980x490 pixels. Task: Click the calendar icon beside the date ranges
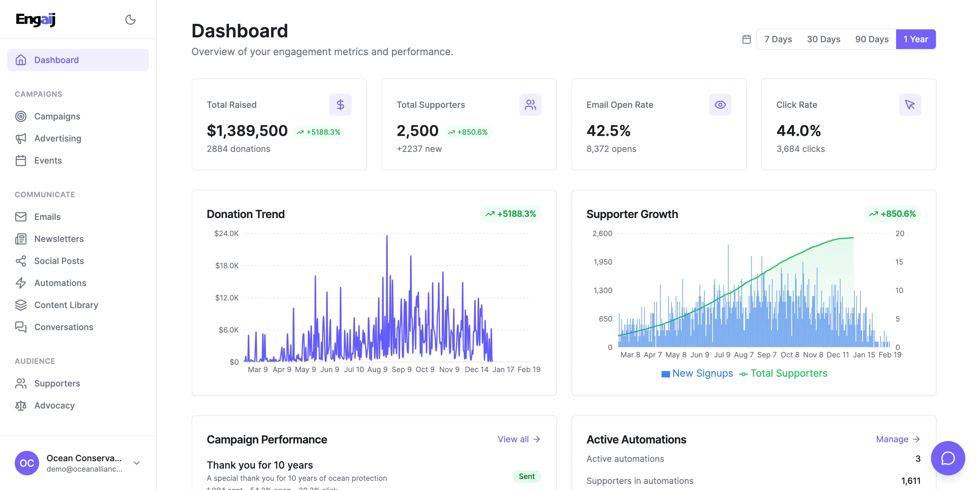coord(746,39)
